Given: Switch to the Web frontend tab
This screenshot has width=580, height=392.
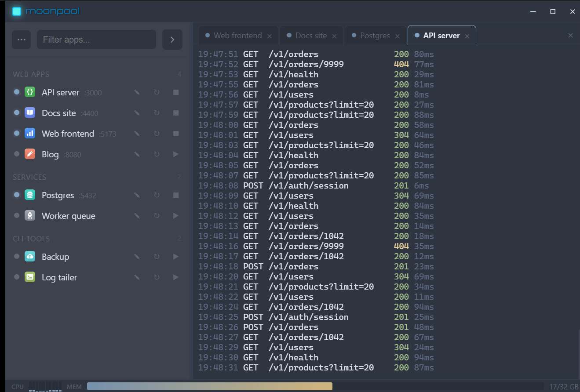Looking at the screenshot, I should coord(237,36).
